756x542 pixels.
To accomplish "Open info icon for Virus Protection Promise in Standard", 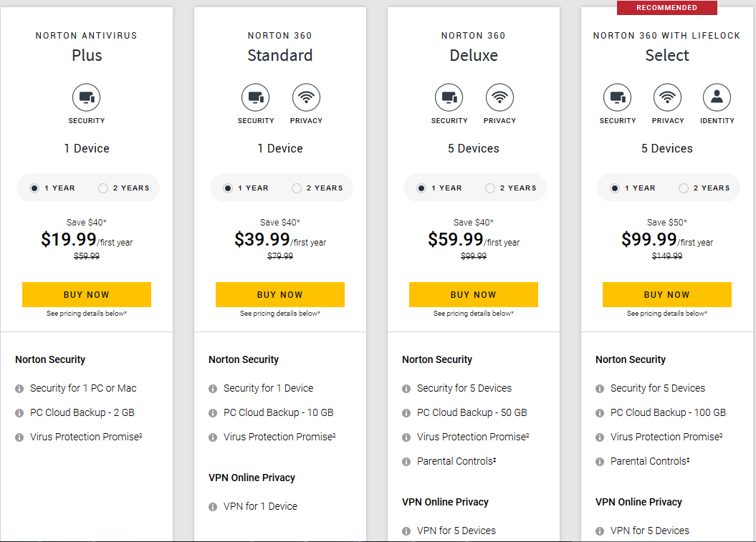I will [213, 437].
